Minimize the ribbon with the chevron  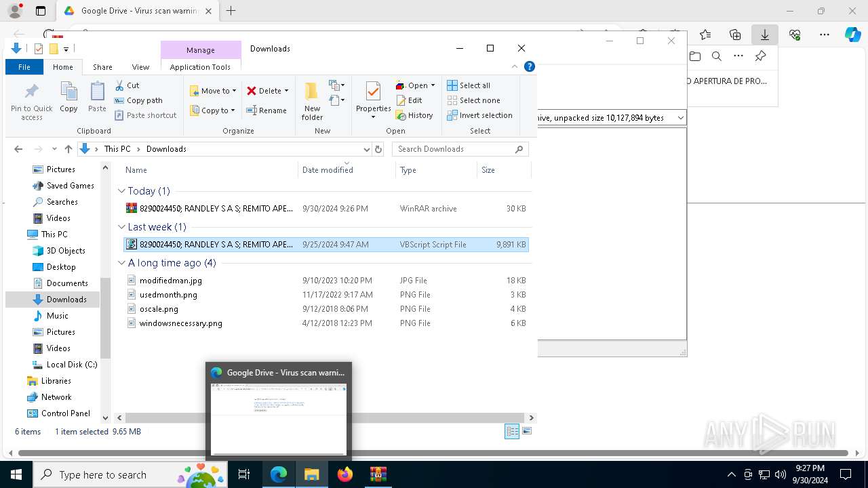point(515,66)
